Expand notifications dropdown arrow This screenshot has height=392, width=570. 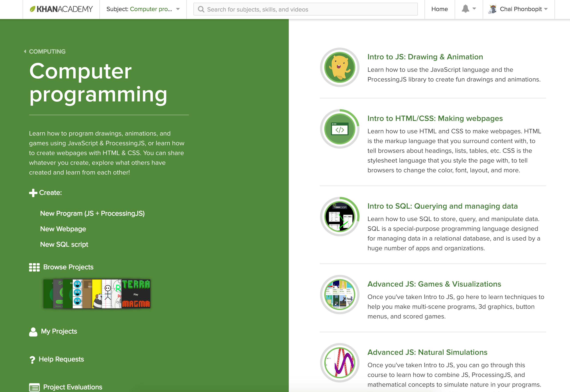474,9
